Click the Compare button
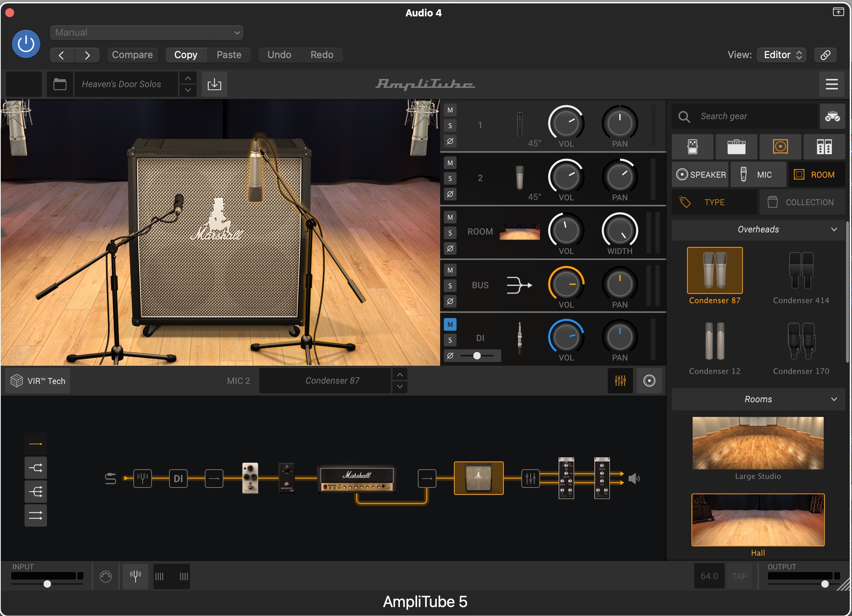Viewport: 852px width, 616px height. click(x=132, y=55)
